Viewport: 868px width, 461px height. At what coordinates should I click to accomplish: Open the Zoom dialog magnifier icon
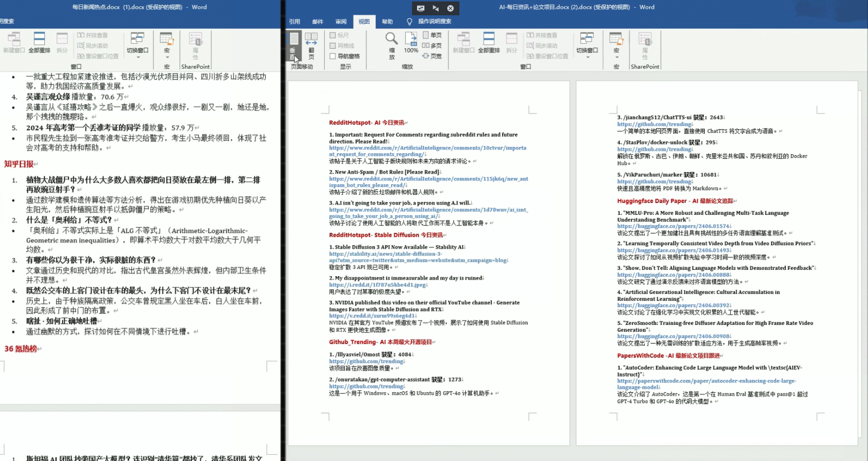391,45
